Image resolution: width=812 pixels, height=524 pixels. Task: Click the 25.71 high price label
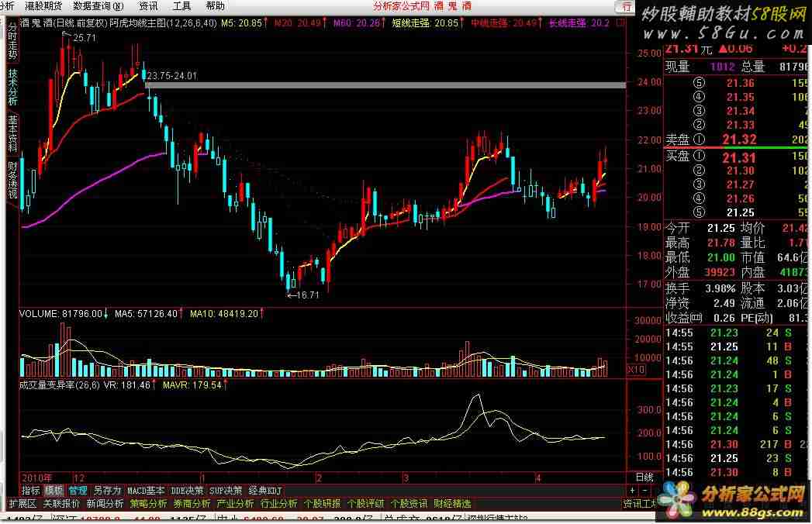(x=85, y=38)
